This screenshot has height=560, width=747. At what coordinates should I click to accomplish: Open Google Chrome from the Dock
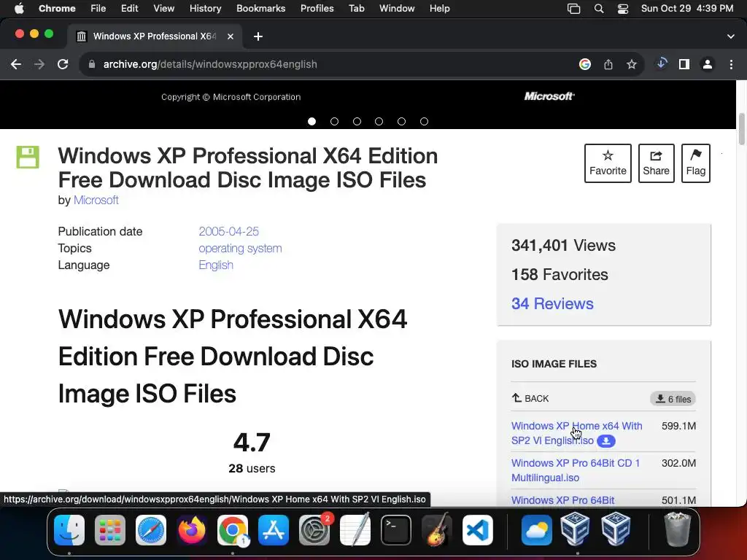233,530
